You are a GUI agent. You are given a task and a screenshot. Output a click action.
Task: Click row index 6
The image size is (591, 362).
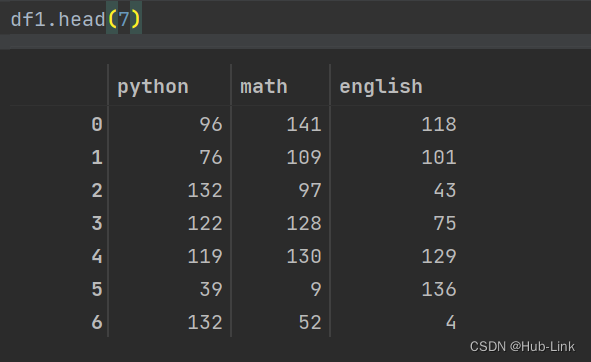97,322
